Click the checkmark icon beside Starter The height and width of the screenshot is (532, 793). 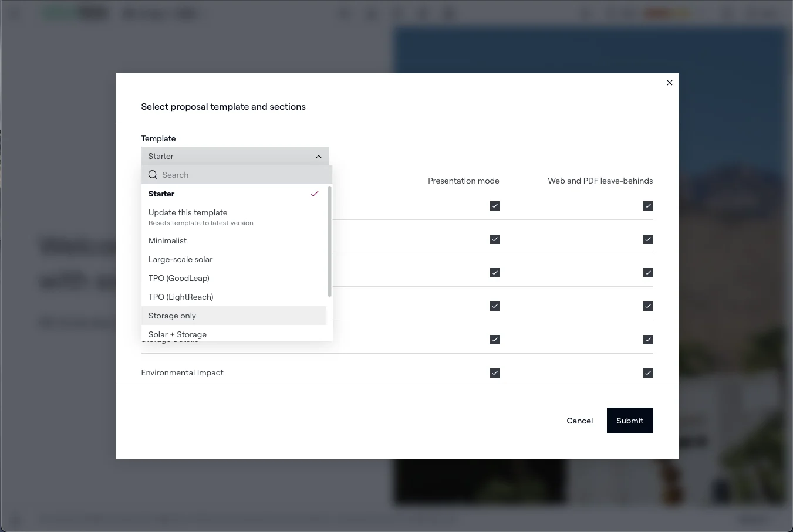pyautogui.click(x=315, y=194)
